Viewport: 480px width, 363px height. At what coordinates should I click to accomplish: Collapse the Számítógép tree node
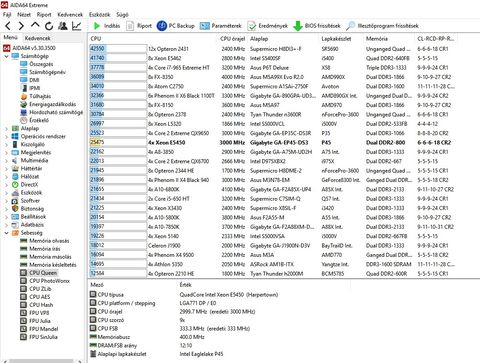6,56
